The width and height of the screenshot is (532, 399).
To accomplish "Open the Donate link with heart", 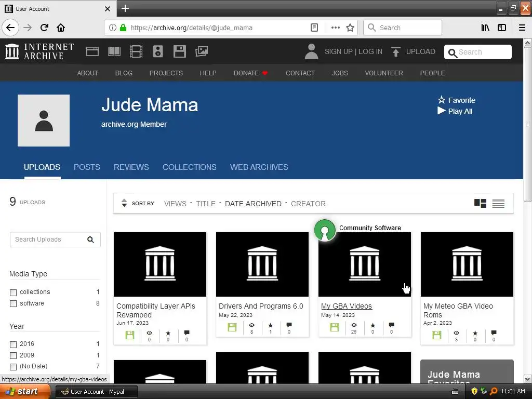I will pos(251,73).
